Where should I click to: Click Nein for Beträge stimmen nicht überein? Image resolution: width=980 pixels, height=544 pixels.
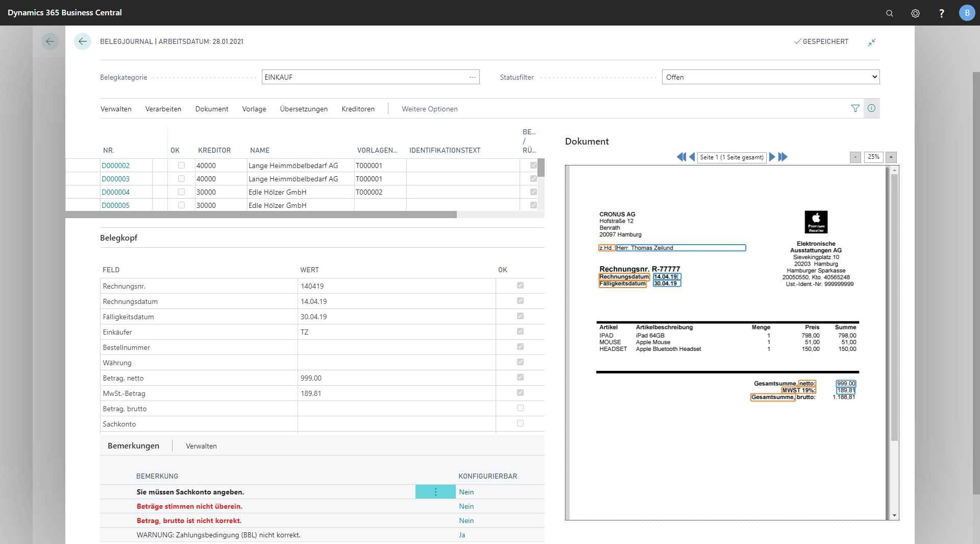tap(467, 506)
